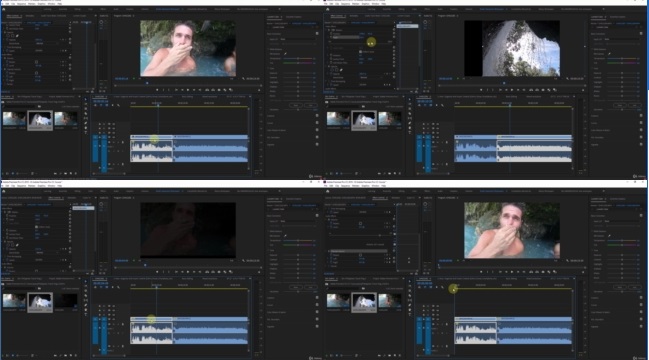This screenshot has width=649, height=360.
Task: Click Auto button in bottom-right screenshot's Lumetri panel
Action: [x=635, y=287]
